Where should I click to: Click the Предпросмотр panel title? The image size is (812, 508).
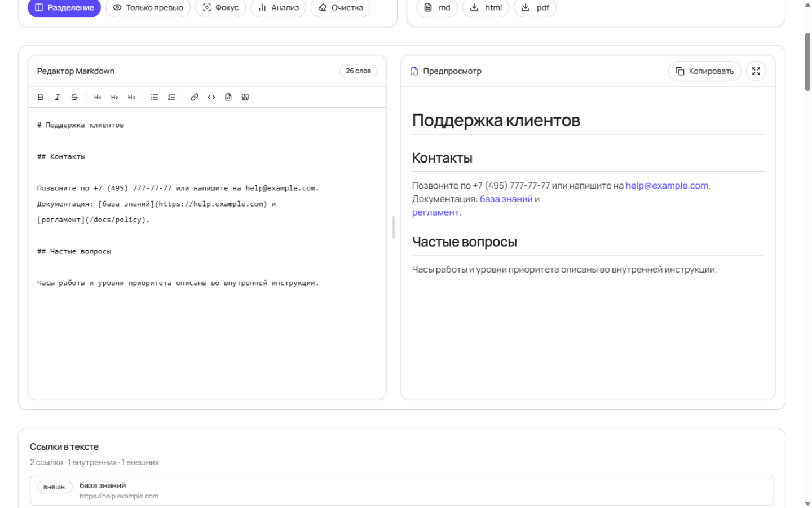[x=452, y=71]
